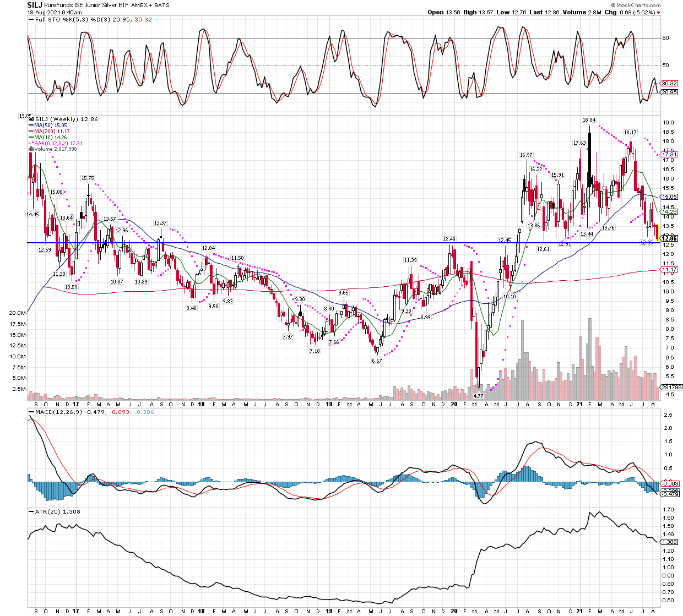Click the PureFunds ISE Junior Silver ETF name

86,5
